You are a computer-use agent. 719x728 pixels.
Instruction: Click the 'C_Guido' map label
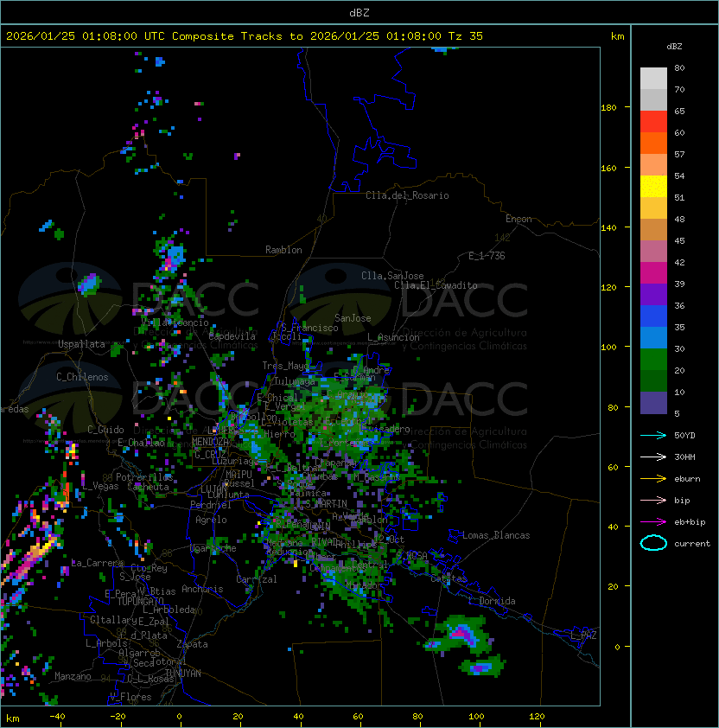pyautogui.click(x=105, y=430)
